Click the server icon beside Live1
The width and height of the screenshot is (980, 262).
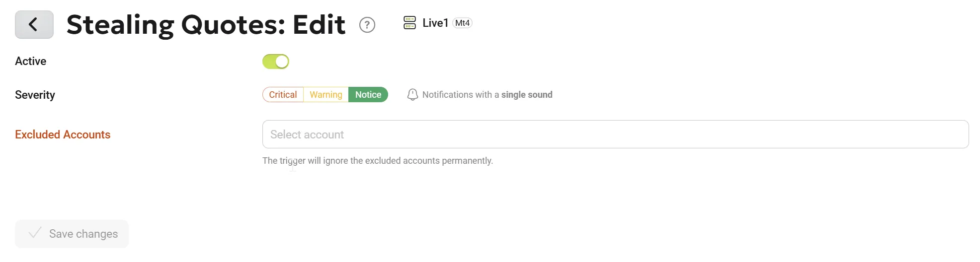click(x=409, y=23)
